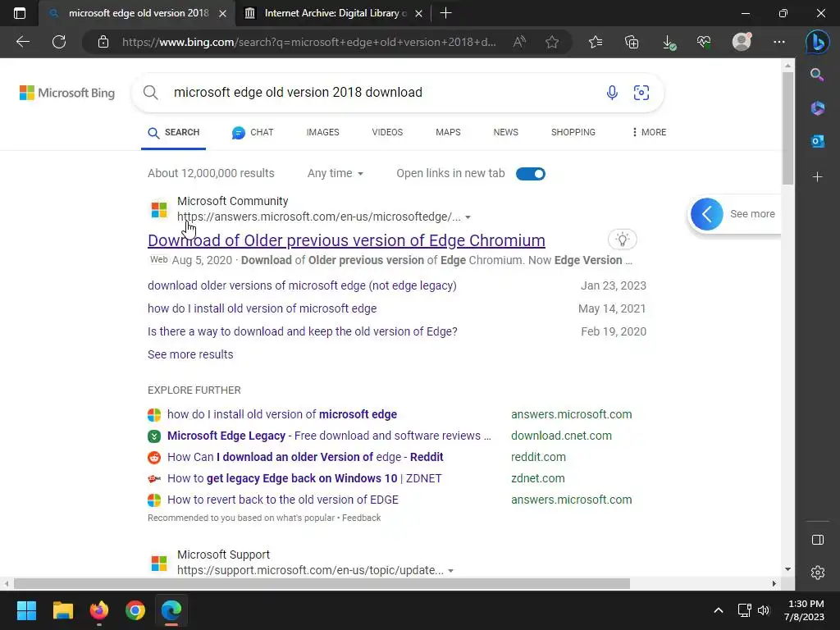Image resolution: width=840 pixels, height=630 pixels.
Task: Open a new tab with plus button
Action: [445, 13]
